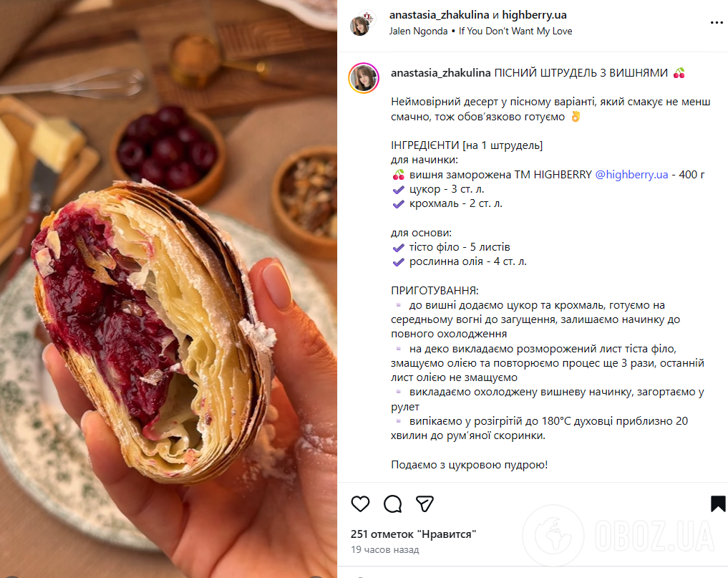Click the "19 часов назад" timestamp

(x=385, y=549)
